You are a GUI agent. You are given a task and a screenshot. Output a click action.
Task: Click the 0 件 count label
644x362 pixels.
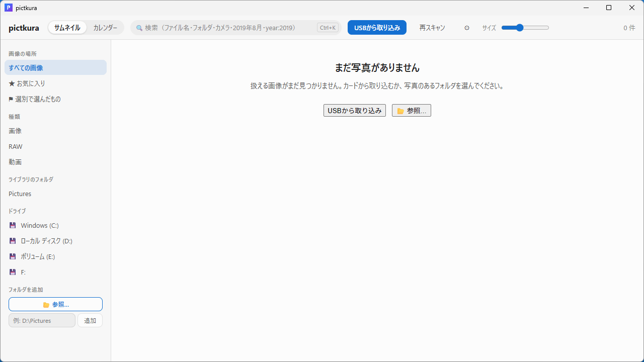(629, 28)
